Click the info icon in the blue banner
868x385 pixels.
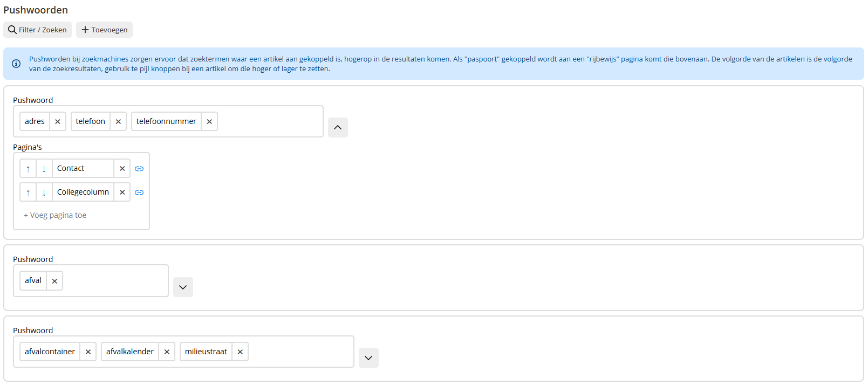(16, 64)
